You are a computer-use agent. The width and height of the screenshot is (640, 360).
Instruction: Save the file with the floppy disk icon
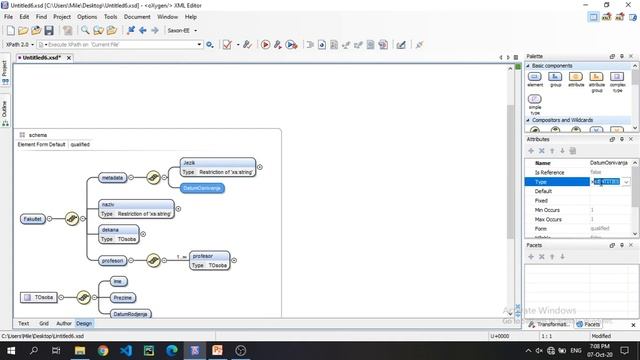tap(49, 30)
